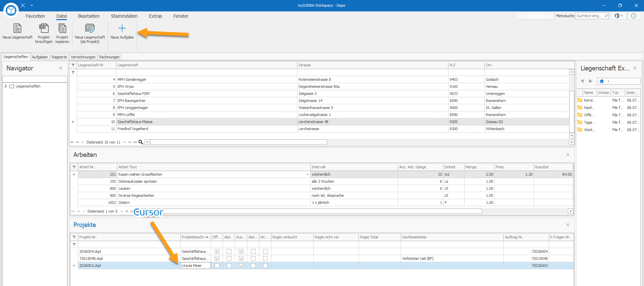Image resolution: width=644 pixels, height=286 pixels.
Task: Select the Geschäftshaus FDM row
Action: (323, 94)
